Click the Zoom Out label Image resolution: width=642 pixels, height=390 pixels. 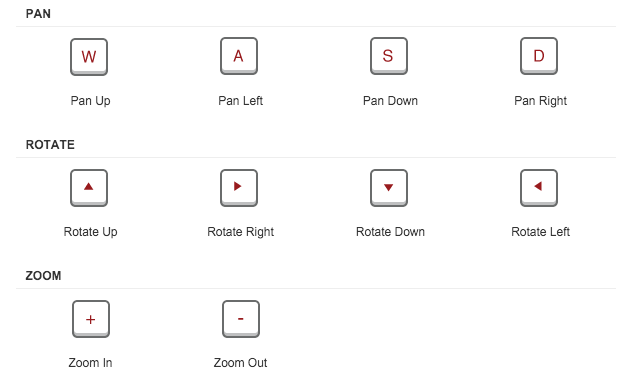pyautogui.click(x=240, y=363)
